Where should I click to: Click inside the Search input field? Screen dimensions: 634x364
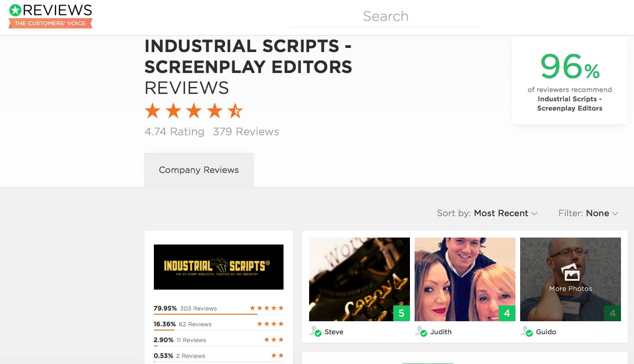386,16
